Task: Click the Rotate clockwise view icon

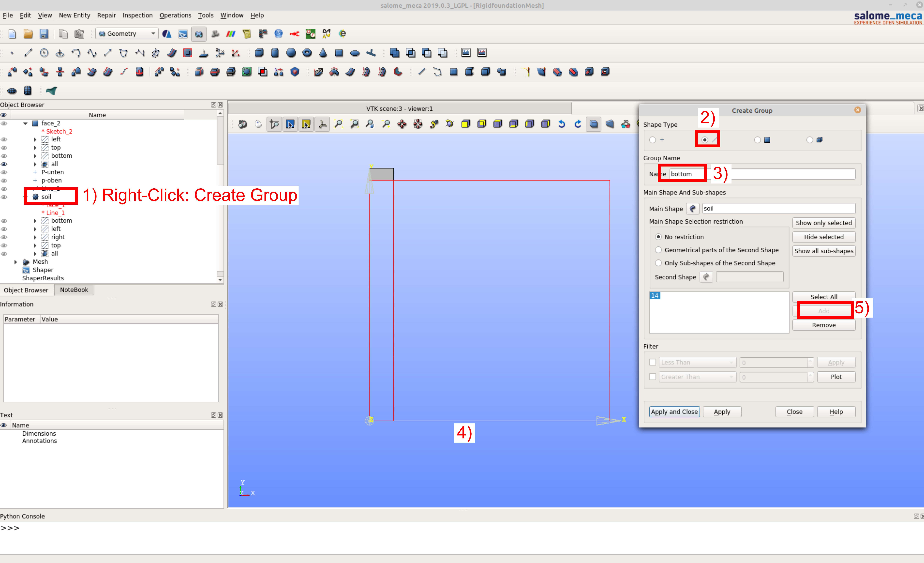Action: click(x=578, y=124)
